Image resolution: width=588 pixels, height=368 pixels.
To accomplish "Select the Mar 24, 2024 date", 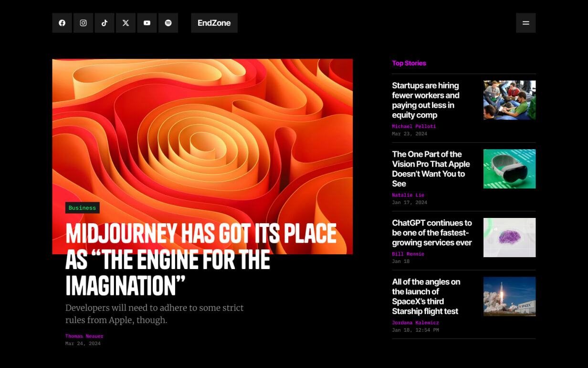I will click(x=83, y=344).
